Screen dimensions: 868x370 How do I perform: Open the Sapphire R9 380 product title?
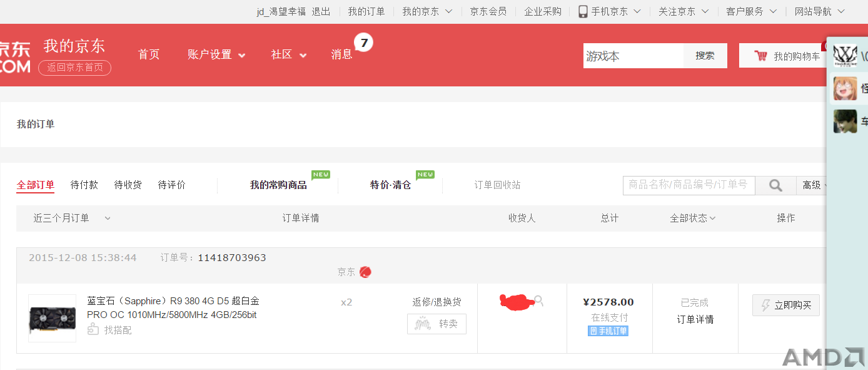pos(173,308)
